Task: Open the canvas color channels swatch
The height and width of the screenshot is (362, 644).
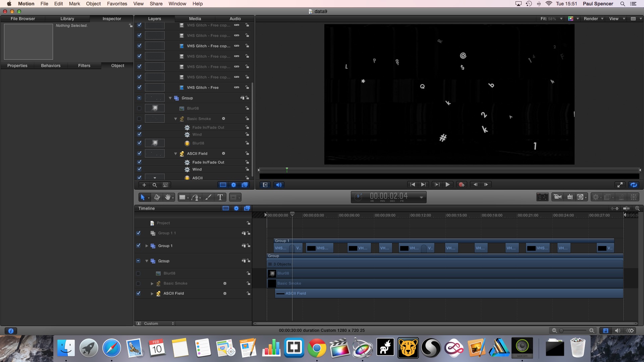Action: (571, 19)
